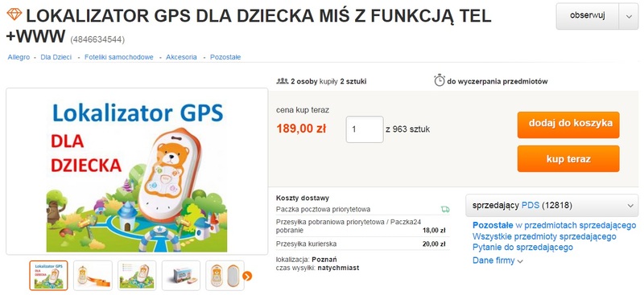This screenshot has height=295, width=644.
Task: Show next thumbnails with orange arrow
Action: 247,277
